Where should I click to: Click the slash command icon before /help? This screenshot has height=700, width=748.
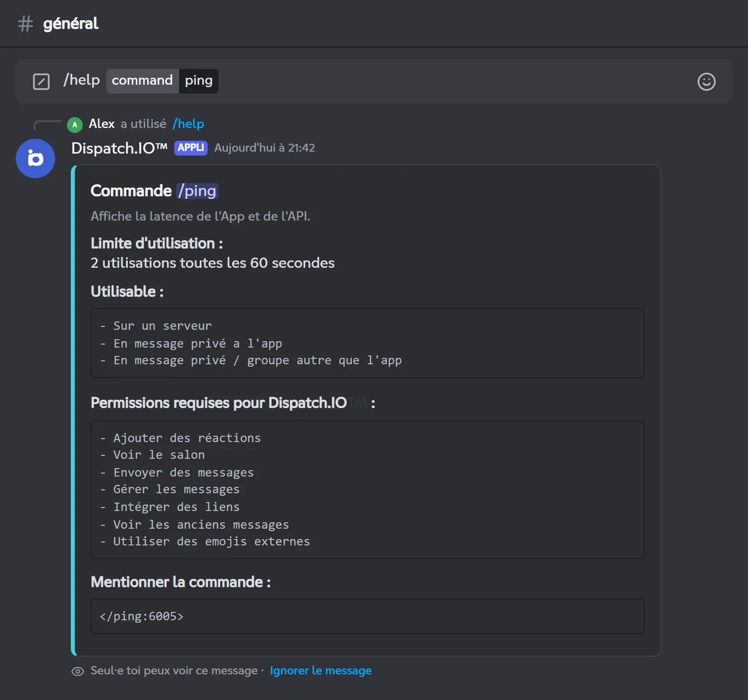(x=41, y=82)
